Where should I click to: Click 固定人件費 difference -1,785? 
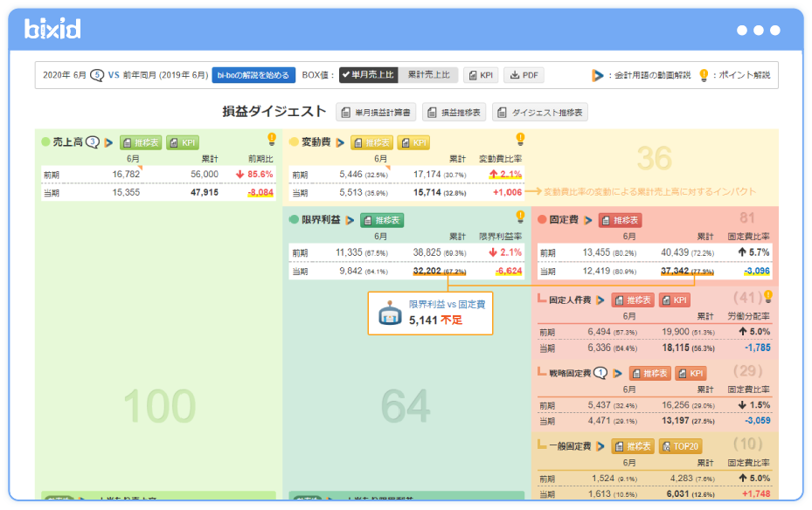pos(758,348)
